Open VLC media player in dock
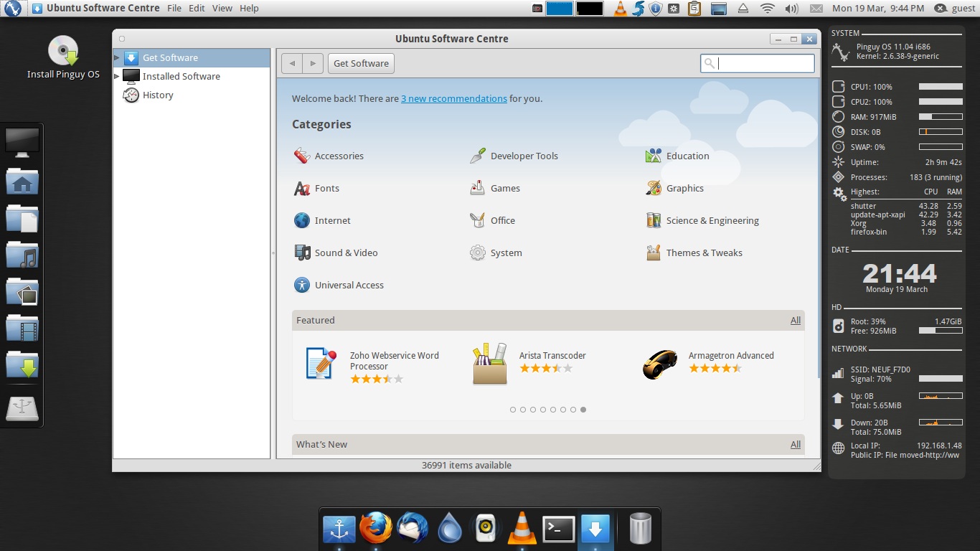The image size is (980, 551). click(x=522, y=529)
